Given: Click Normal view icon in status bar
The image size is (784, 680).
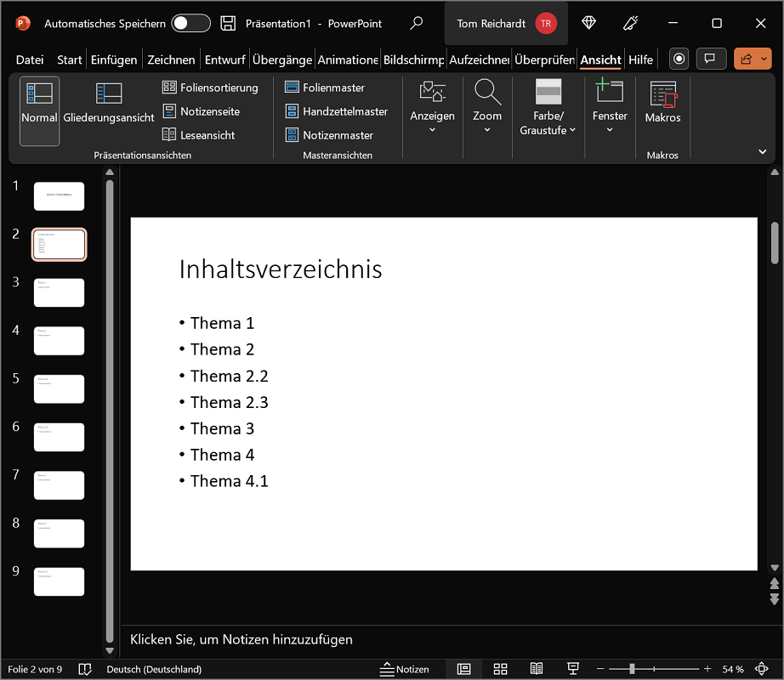Looking at the screenshot, I should point(464,669).
